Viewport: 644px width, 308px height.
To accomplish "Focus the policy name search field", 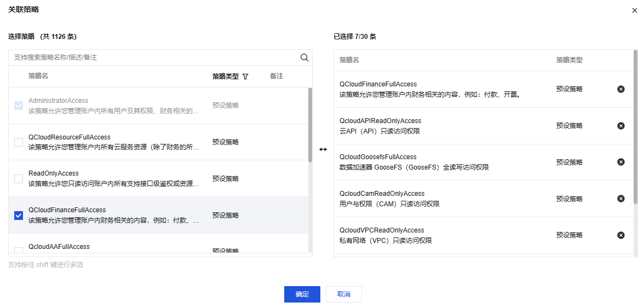I will click(x=154, y=57).
